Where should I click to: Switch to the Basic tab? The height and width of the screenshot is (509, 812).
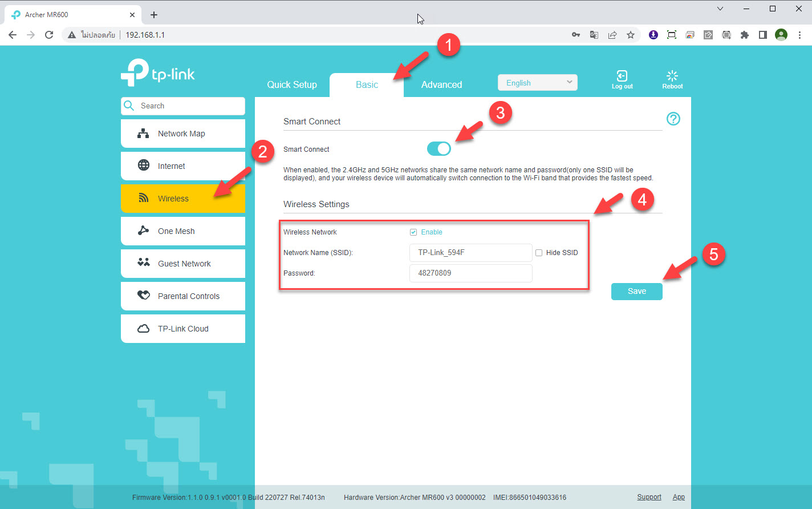click(367, 84)
